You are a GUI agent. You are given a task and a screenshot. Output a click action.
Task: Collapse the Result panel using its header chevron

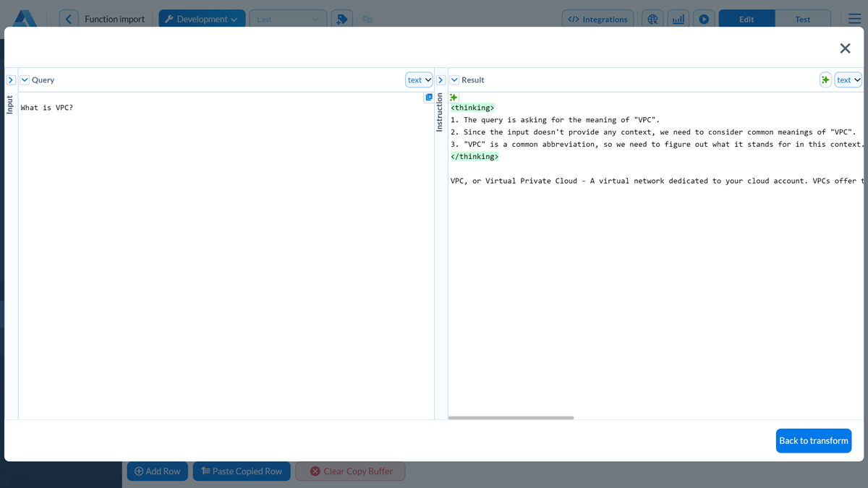pos(454,80)
